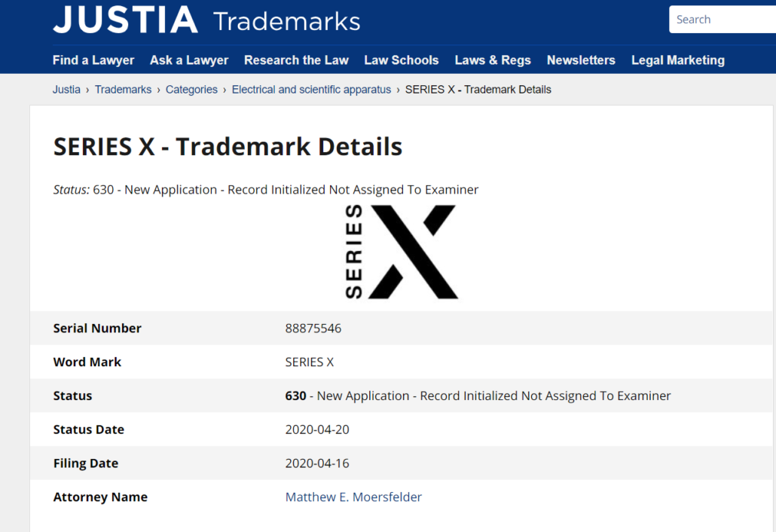Click the SERIES X logo image
The image size is (776, 532).
point(402,252)
